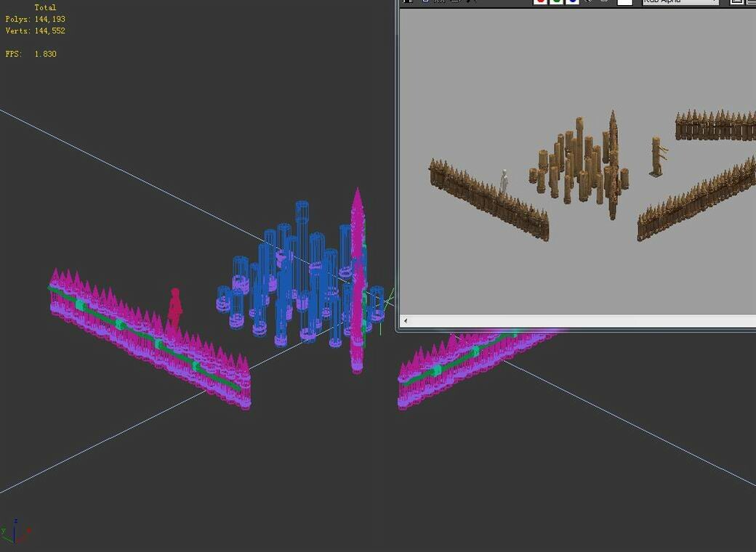Select the left magenta fence in viewport
Viewport: 756px width, 552px height.
(150, 338)
